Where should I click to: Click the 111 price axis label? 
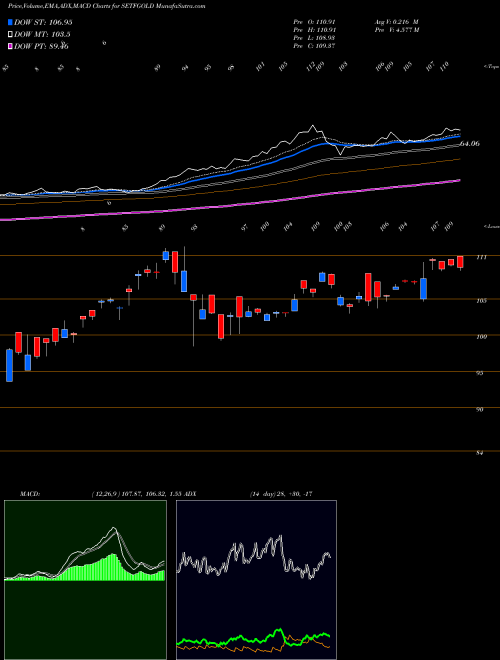481,257
